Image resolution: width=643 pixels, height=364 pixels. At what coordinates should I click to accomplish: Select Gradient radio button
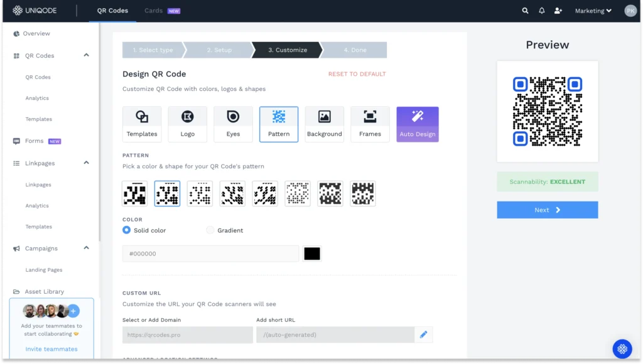(x=210, y=230)
